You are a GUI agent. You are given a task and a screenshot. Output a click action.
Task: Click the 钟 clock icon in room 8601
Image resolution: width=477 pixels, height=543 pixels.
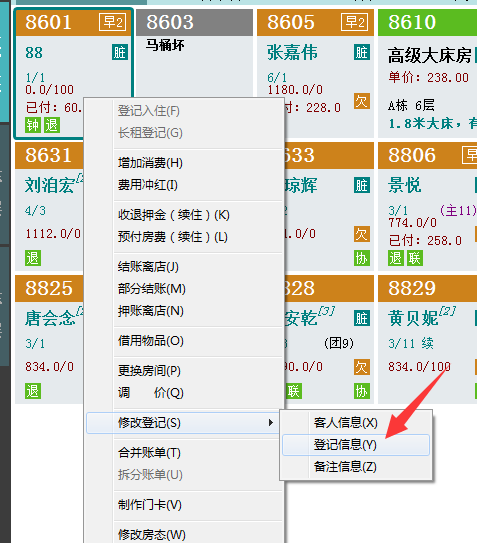33,125
